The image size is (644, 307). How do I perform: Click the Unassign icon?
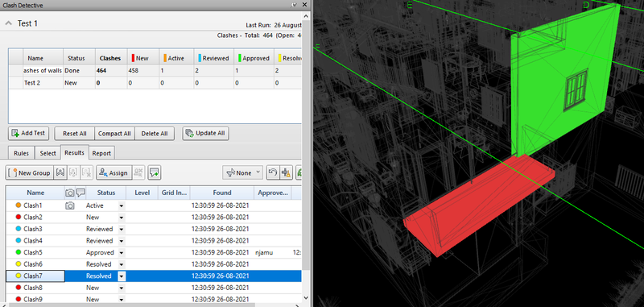click(138, 173)
